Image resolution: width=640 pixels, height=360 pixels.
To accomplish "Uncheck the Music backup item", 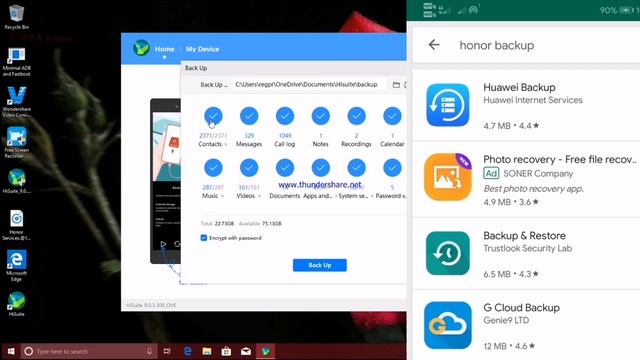I will [213, 168].
